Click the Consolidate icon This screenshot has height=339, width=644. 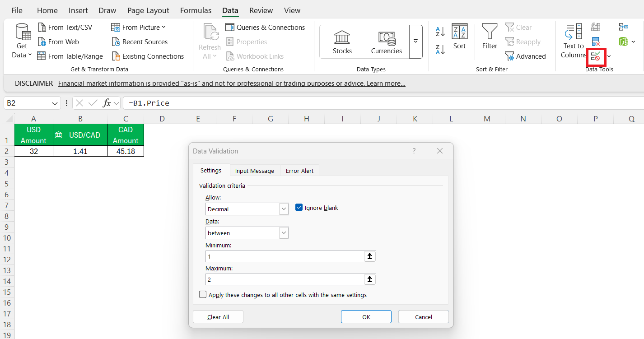[x=623, y=28]
